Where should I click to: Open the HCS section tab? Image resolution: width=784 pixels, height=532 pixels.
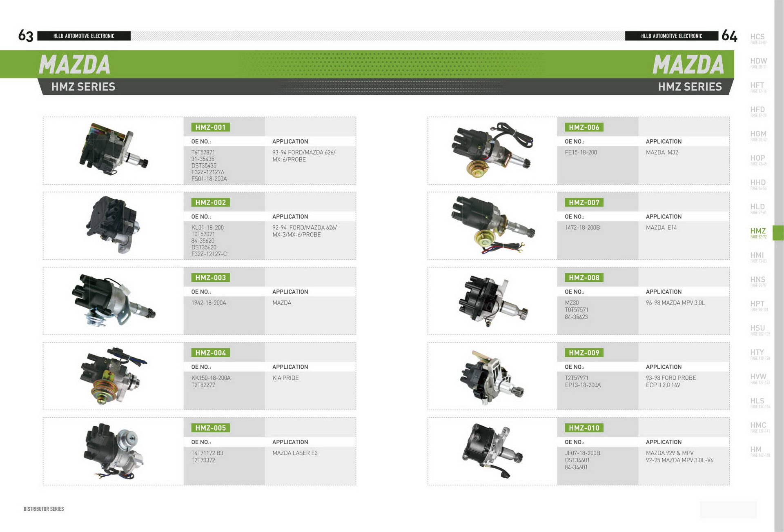758,38
